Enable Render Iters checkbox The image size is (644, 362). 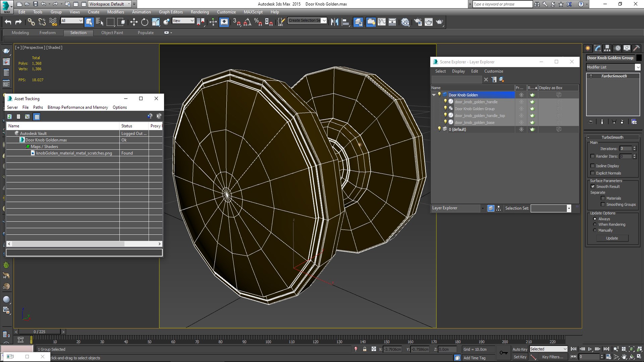592,156
